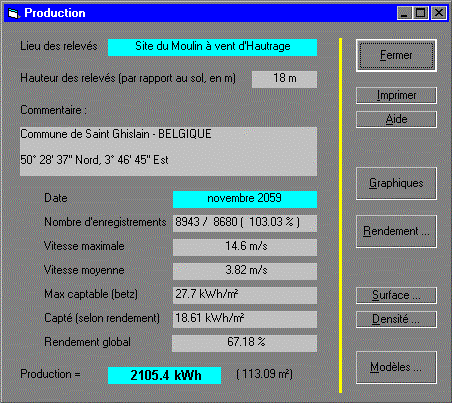The height and width of the screenshot is (404, 453).
Task: Close the dialog with the Fermer button
Action: point(396,56)
